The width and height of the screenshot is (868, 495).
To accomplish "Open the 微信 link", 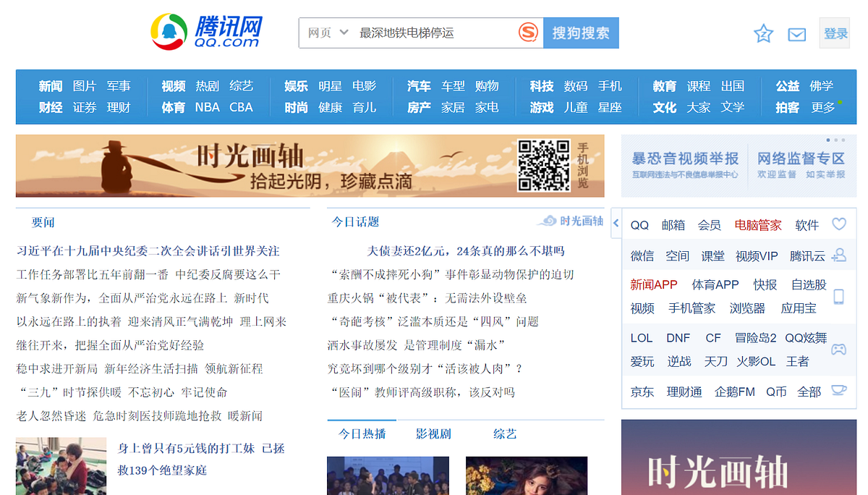I will point(642,255).
